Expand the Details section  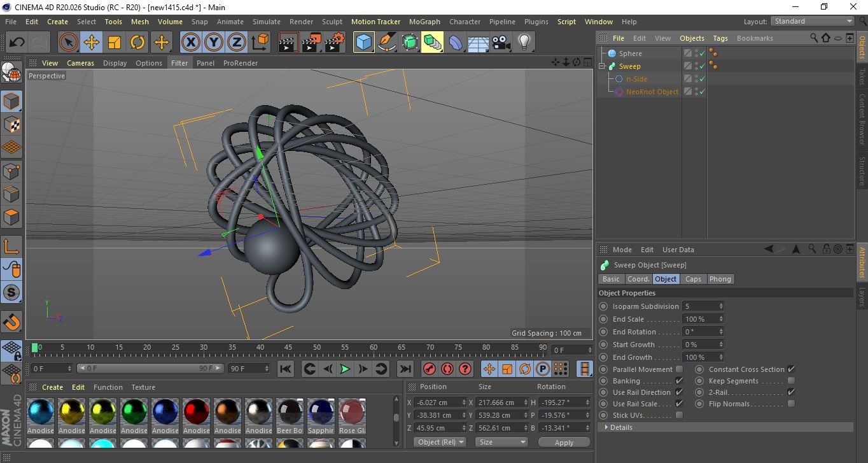(621, 427)
